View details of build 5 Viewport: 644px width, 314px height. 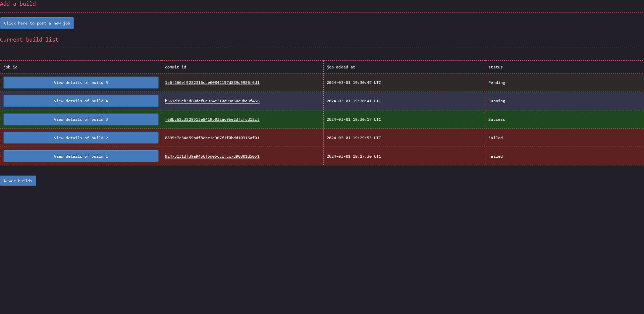pos(81,83)
